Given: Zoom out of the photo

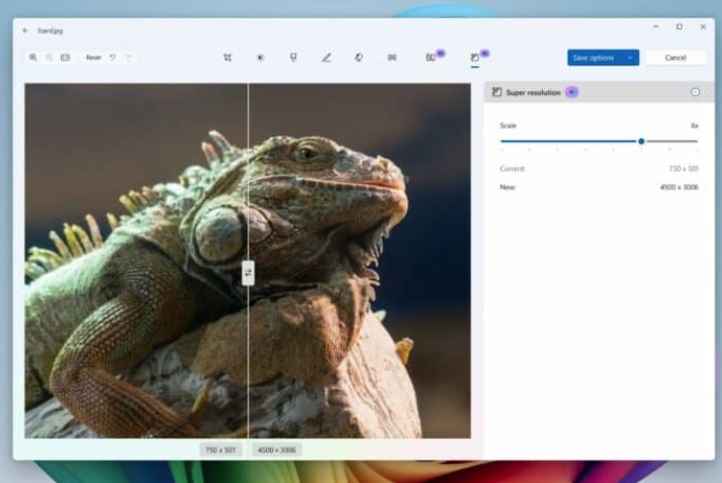Looking at the screenshot, I should (x=49, y=57).
